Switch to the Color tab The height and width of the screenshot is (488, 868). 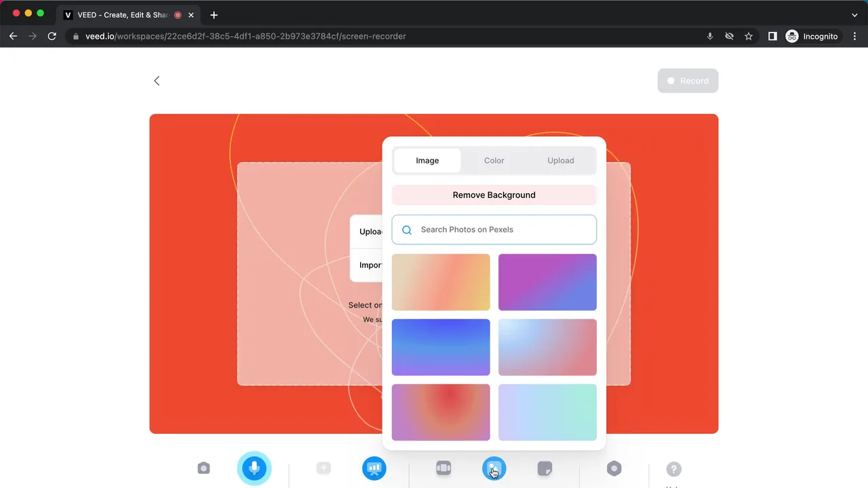click(x=494, y=161)
